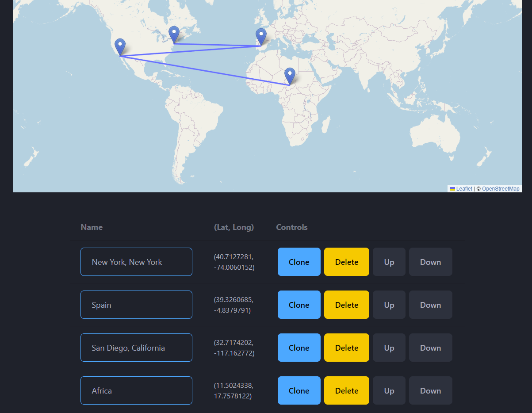Move the Africa waypoint down
The height and width of the screenshot is (413, 532).
pyautogui.click(x=430, y=390)
